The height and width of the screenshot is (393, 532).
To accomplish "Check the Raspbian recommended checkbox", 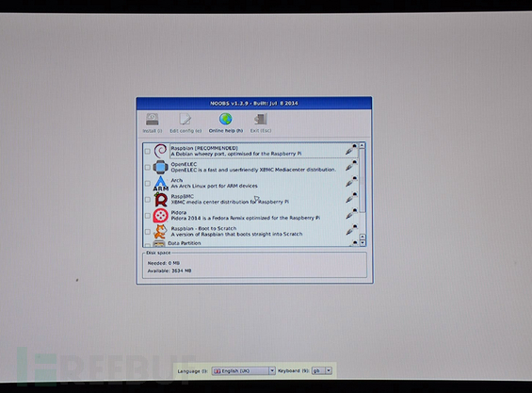I will coord(147,151).
